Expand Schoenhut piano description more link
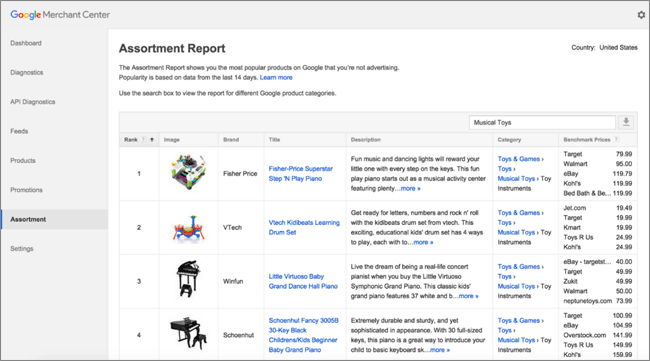The image size is (650, 361). pyautogui.click(x=440, y=350)
